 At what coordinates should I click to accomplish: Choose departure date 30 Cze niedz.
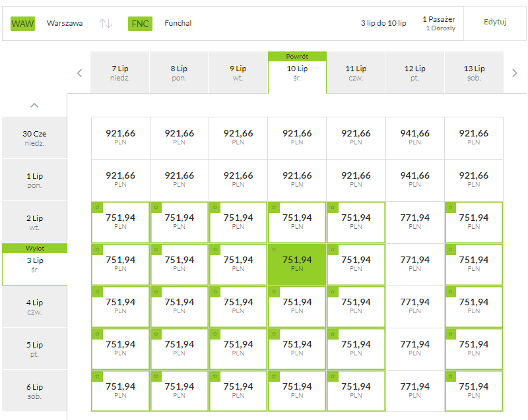(34, 138)
